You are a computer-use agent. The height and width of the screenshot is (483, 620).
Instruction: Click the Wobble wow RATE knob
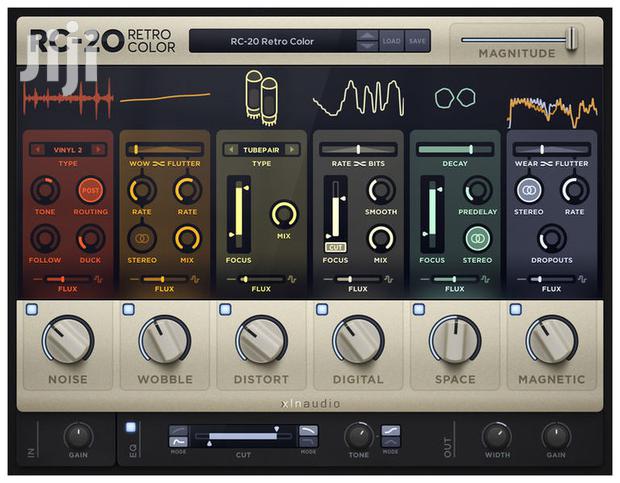click(142, 190)
